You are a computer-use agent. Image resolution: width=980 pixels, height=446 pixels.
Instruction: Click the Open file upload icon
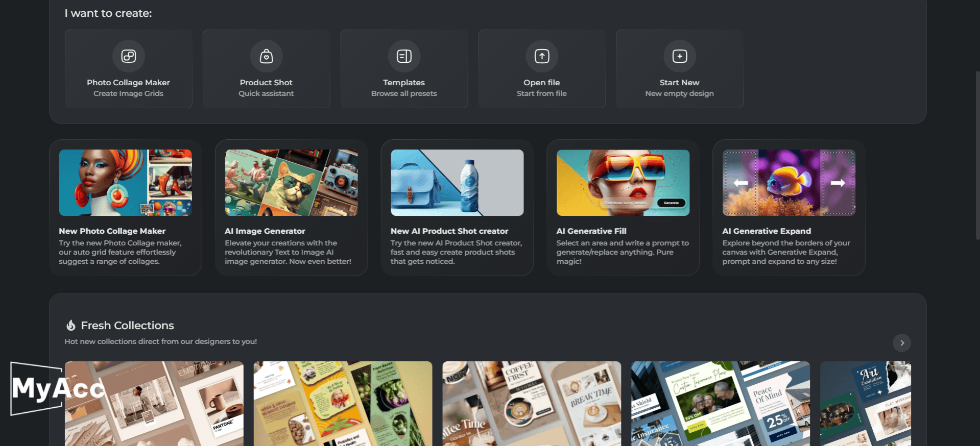pyautogui.click(x=542, y=56)
